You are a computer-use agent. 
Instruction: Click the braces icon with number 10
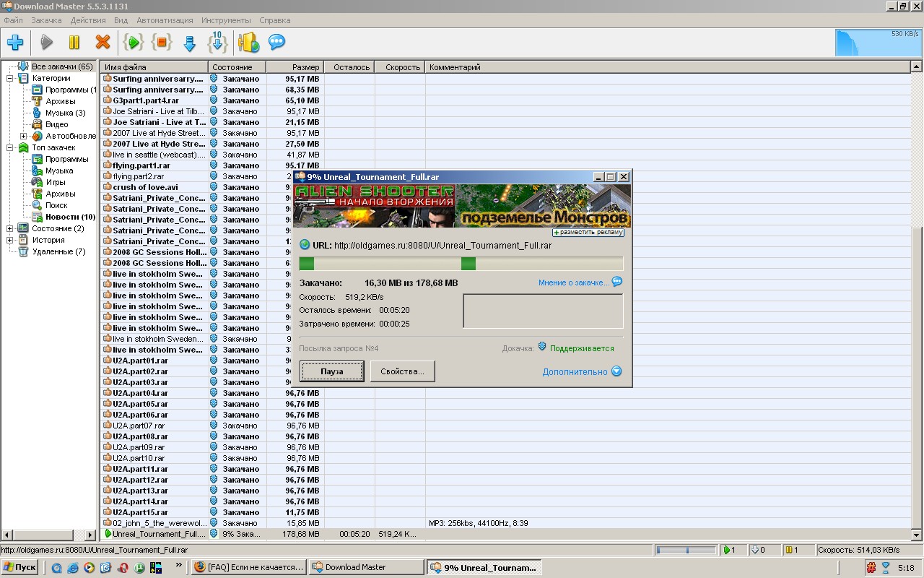coord(217,43)
